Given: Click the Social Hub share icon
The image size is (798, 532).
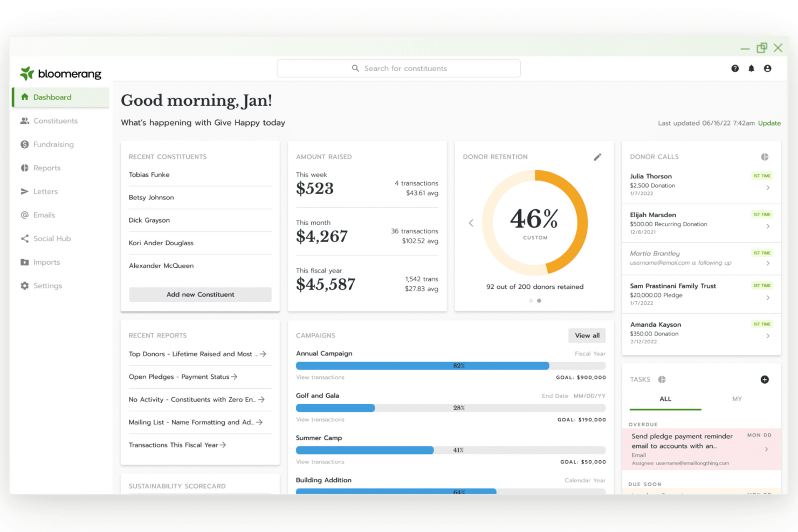Looking at the screenshot, I should [24, 238].
